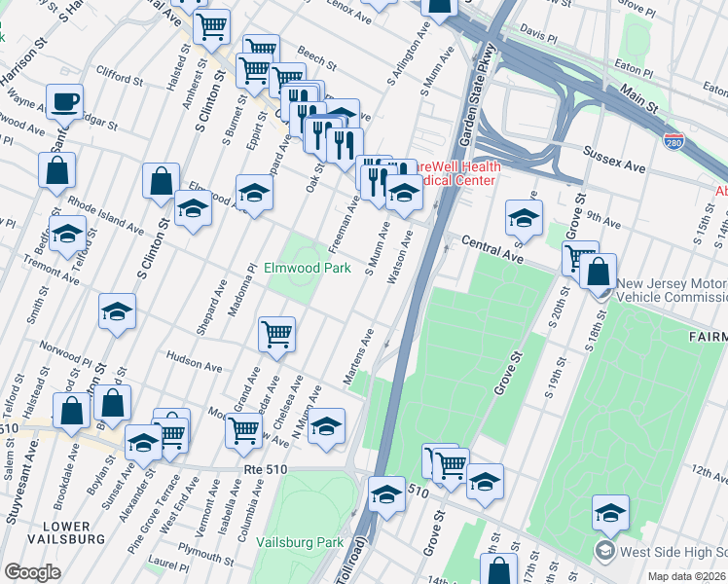Select the school marker right of Grove St carts
728x584 pixels.
tap(485, 483)
